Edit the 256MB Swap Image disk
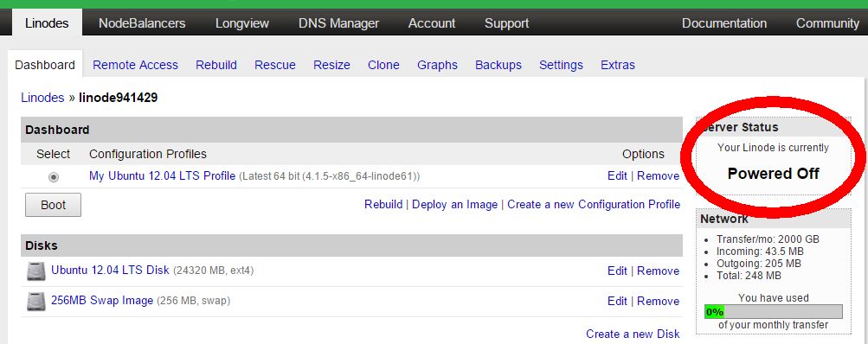Image resolution: width=868 pixels, height=344 pixels. click(617, 301)
